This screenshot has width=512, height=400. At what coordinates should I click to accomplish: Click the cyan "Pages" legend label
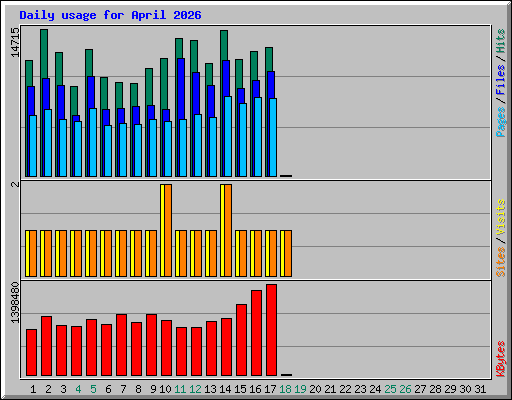tap(500, 122)
